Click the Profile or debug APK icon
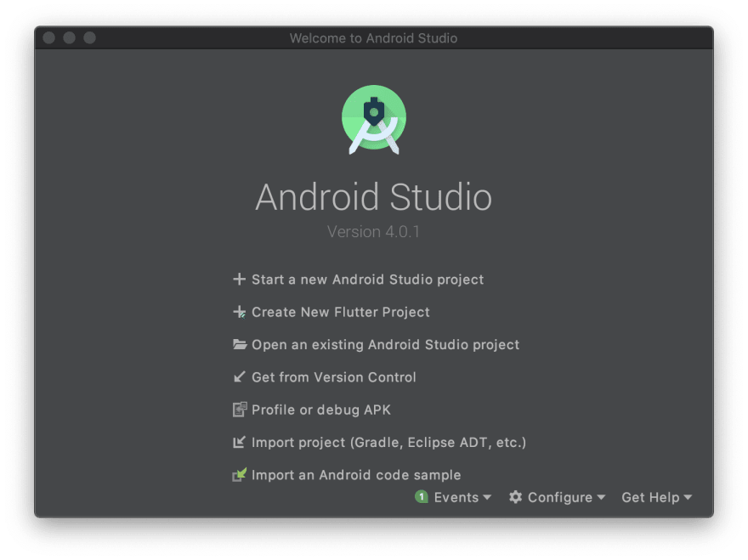This screenshot has height=560, width=748. point(240,410)
